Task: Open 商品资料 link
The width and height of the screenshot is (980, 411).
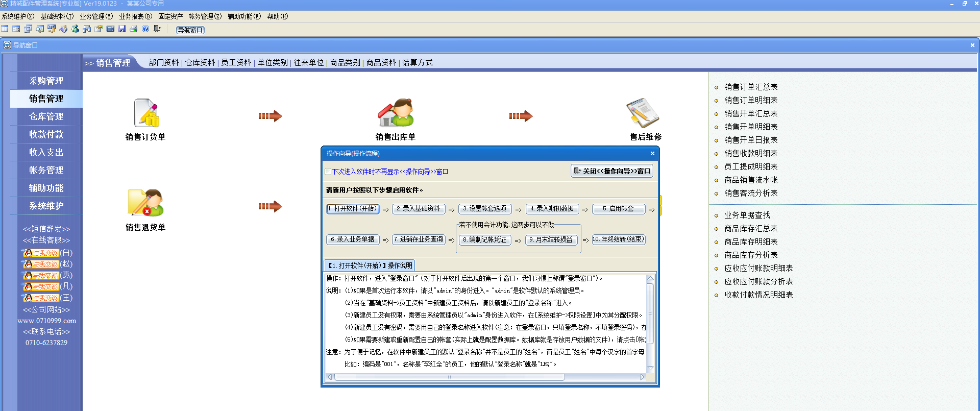Action: [x=381, y=62]
